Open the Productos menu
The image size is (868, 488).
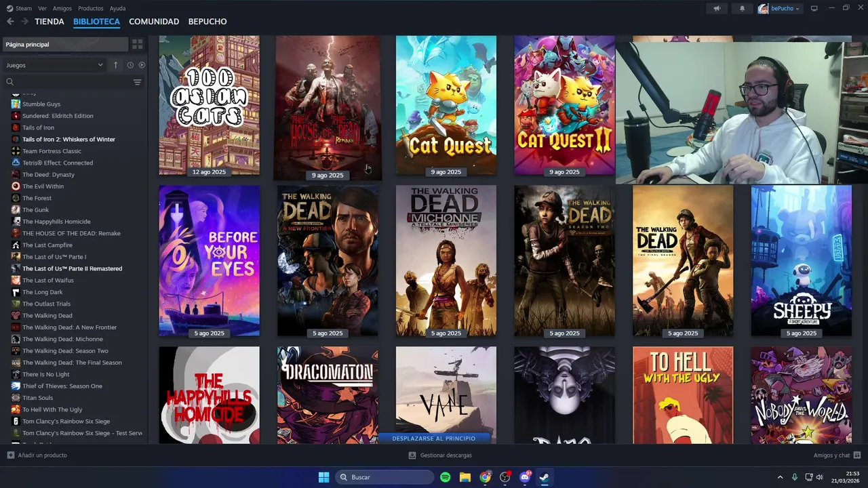tap(91, 8)
